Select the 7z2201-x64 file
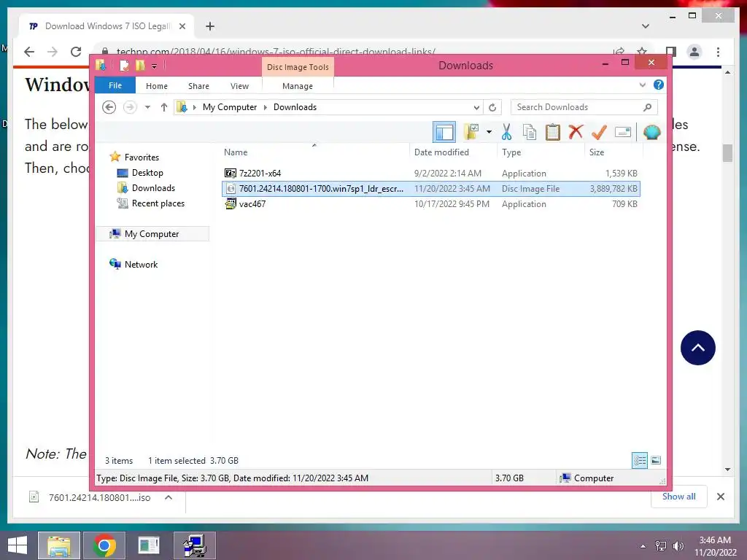Screen dimensions: 747x560 point(430,174)
